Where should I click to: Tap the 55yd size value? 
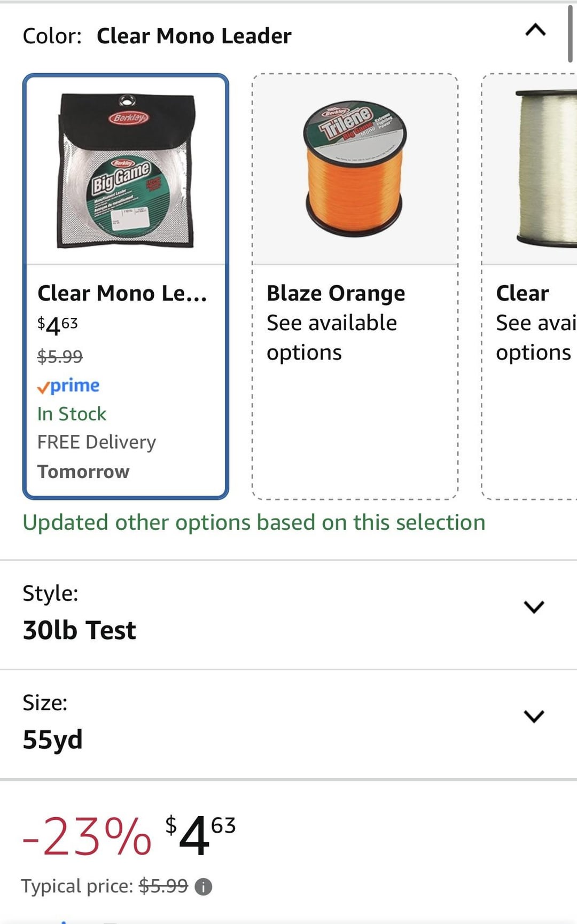tap(53, 740)
